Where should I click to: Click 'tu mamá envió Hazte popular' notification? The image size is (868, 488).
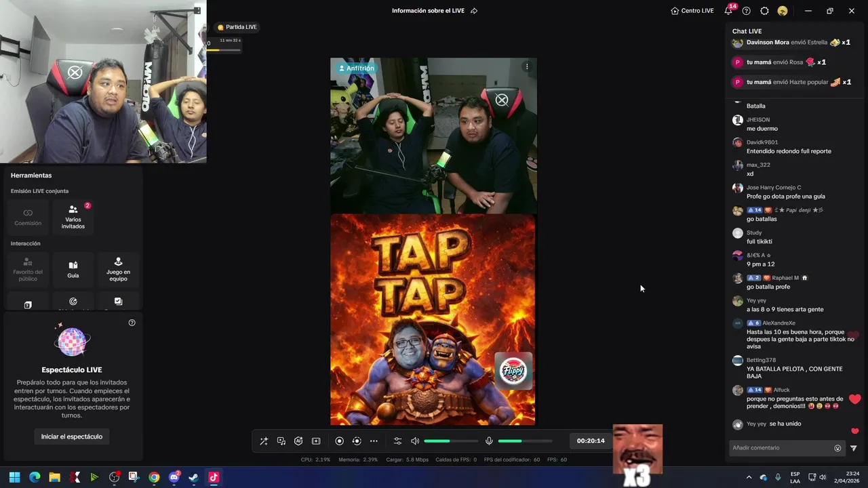tap(791, 82)
